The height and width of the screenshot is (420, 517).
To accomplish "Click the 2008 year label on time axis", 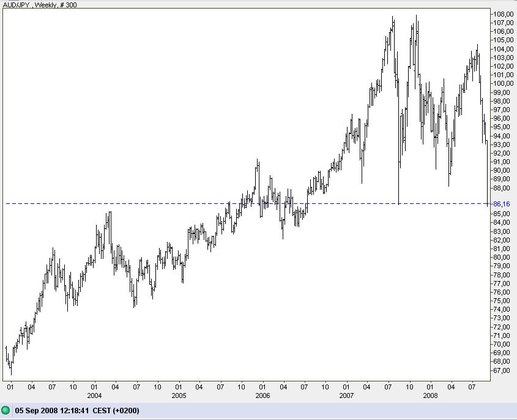I will coord(430,396).
